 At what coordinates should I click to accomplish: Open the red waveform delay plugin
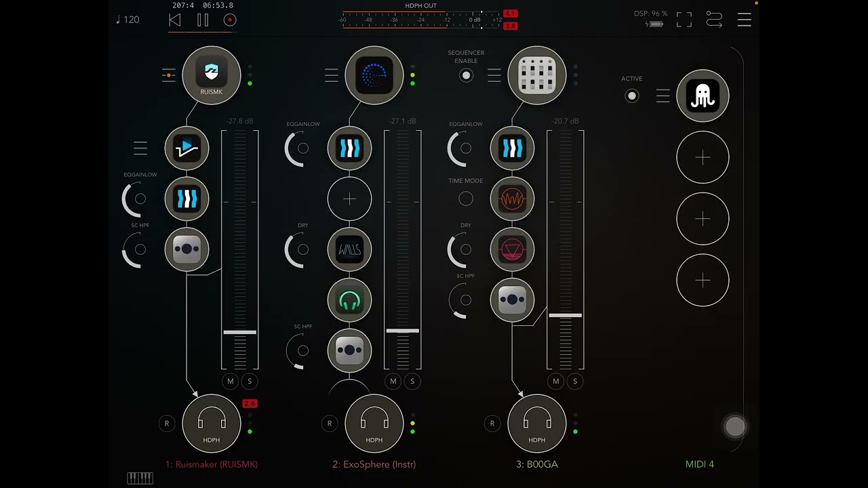click(x=513, y=199)
